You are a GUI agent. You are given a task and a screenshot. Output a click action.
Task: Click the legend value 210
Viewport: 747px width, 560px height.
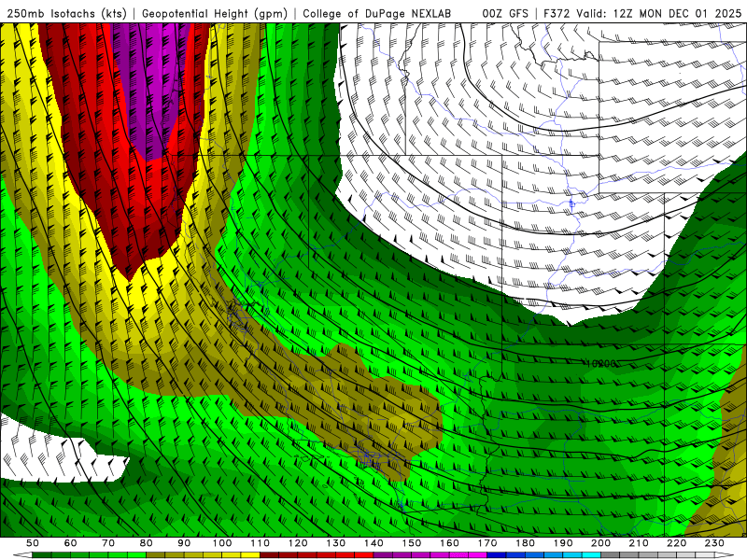click(x=639, y=543)
